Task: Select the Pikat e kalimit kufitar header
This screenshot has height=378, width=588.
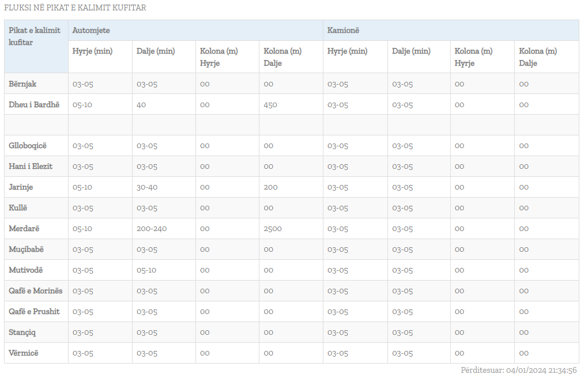Action: [35, 36]
